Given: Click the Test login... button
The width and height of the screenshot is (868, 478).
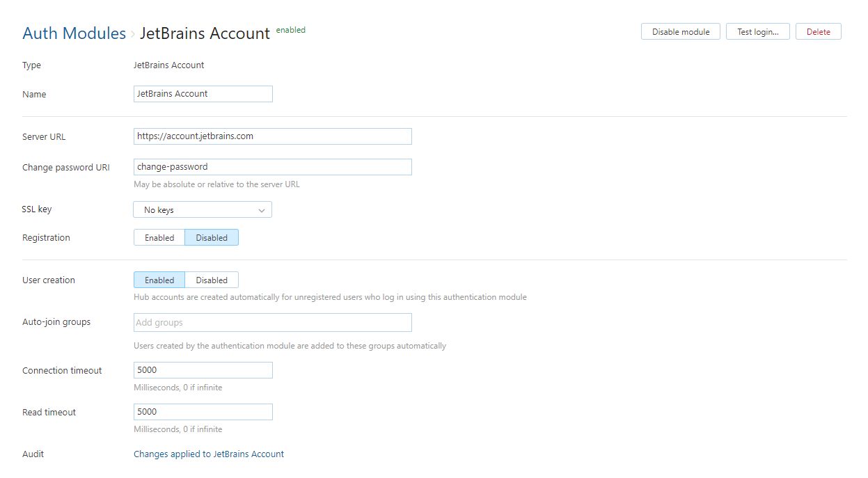Looking at the screenshot, I should (x=757, y=32).
